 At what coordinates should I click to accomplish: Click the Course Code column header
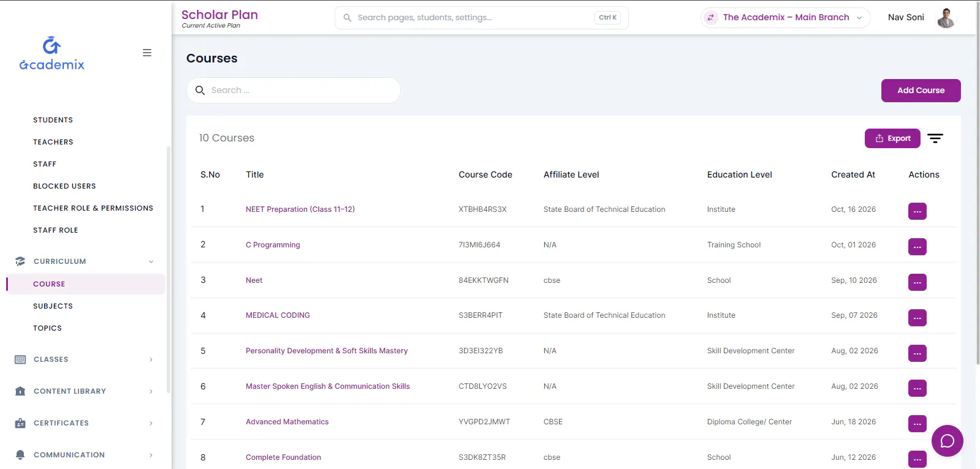tap(485, 174)
